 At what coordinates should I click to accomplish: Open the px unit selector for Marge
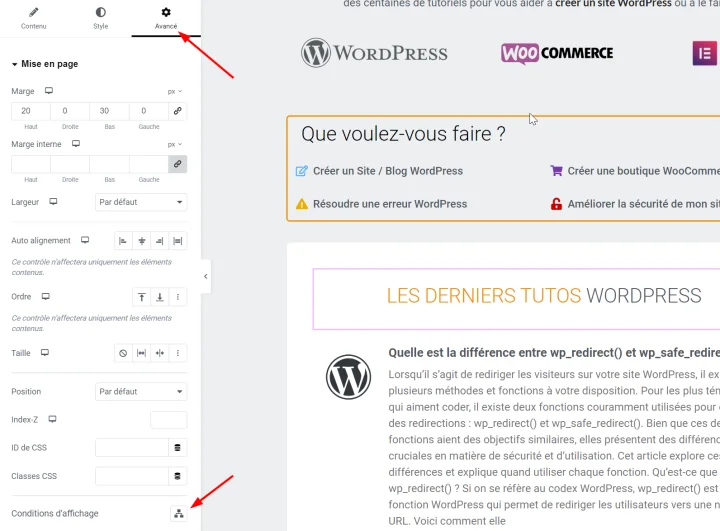click(175, 91)
